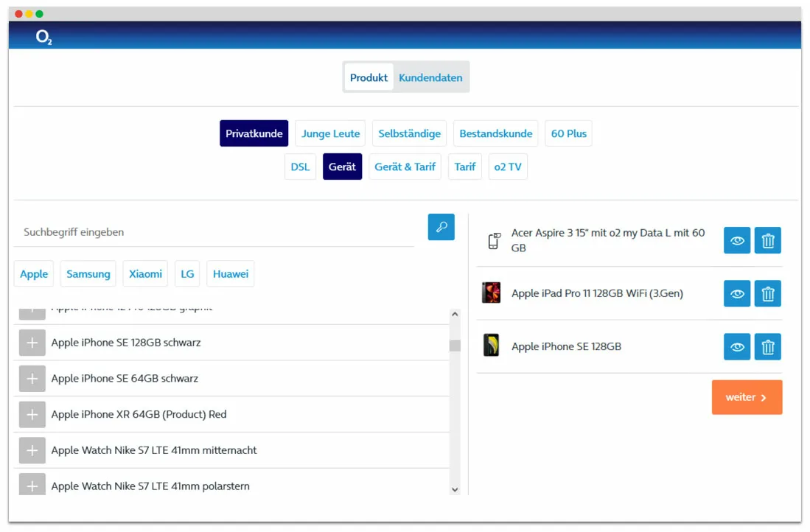Add Apple Watch Nike S7 mitternacht with plus
810x532 pixels.
32,450
